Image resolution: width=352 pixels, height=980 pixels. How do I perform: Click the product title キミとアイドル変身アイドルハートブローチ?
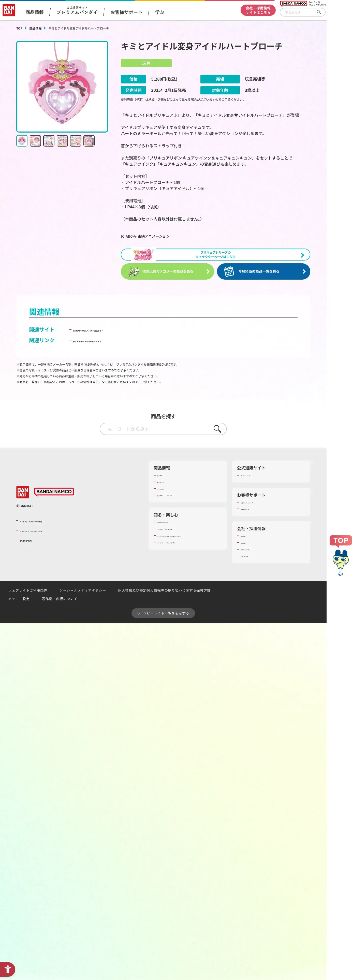coord(202,46)
